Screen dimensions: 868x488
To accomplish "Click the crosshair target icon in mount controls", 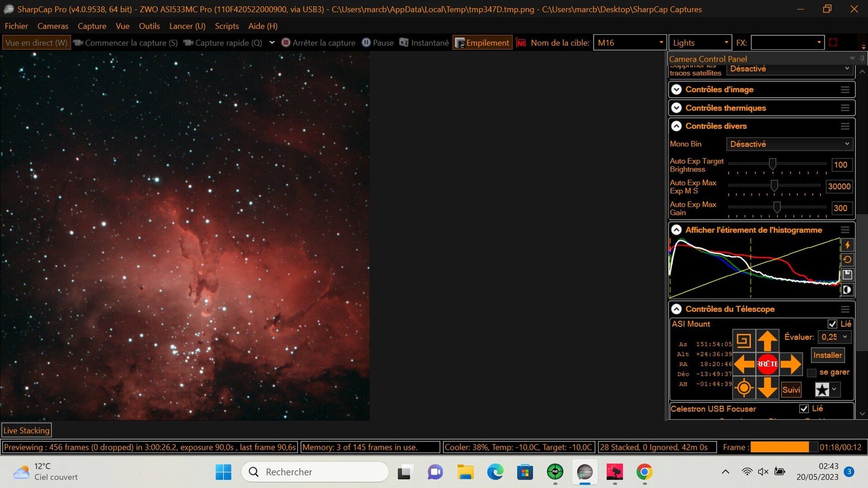I will pos(744,388).
